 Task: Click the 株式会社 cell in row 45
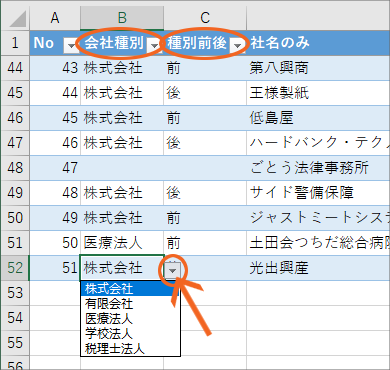(122, 93)
